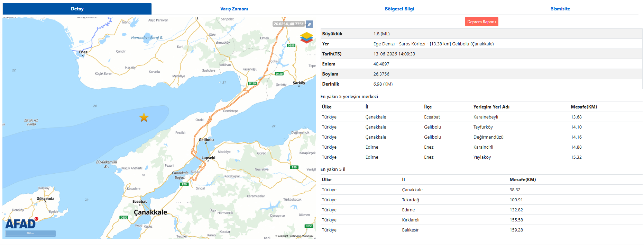Click the 'En yakın 5 yerleşim merkezi' heading
The height and width of the screenshot is (245, 644).
(349, 96)
